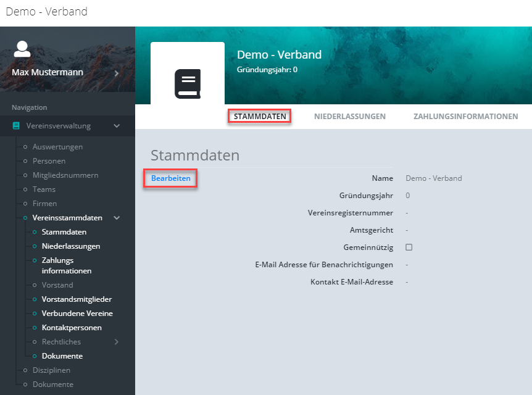Switch to the ZAHLUNGSINFORMATIONEN tab

tap(465, 117)
